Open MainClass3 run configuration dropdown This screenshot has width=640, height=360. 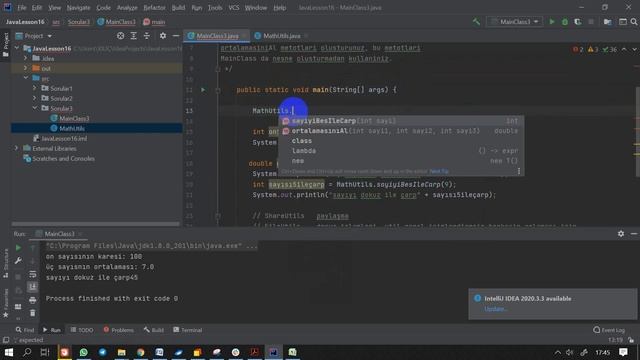(515, 22)
